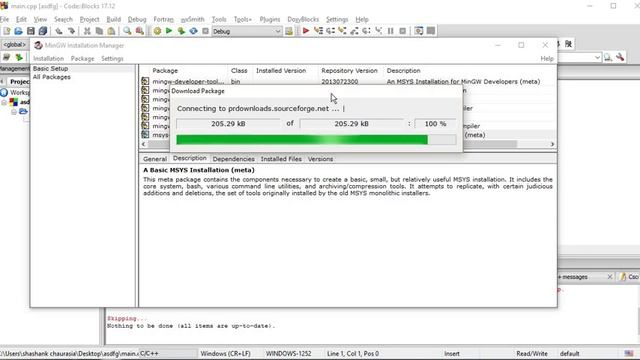Click the Open file toolbar icon

[x=18, y=31]
